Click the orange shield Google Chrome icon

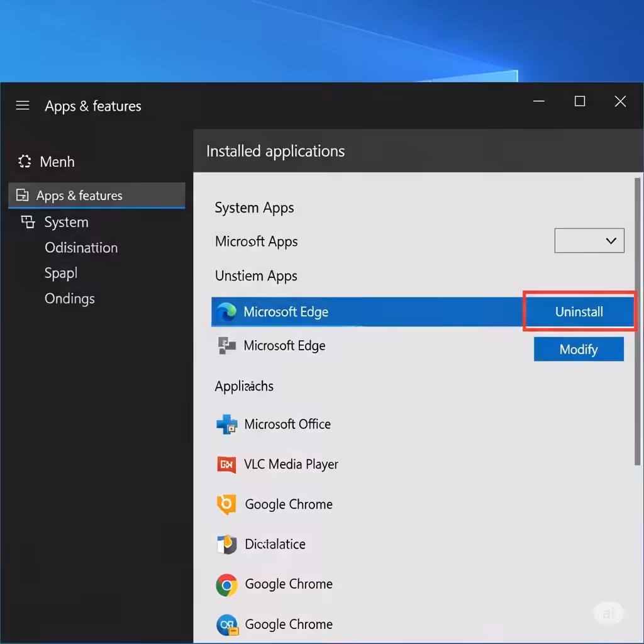tap(226, 504)
